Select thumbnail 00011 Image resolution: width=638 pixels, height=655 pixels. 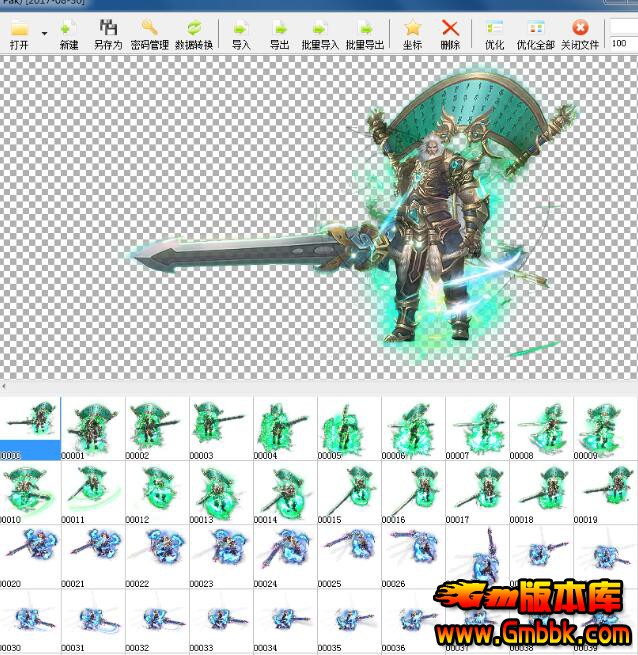pos(93,493)
